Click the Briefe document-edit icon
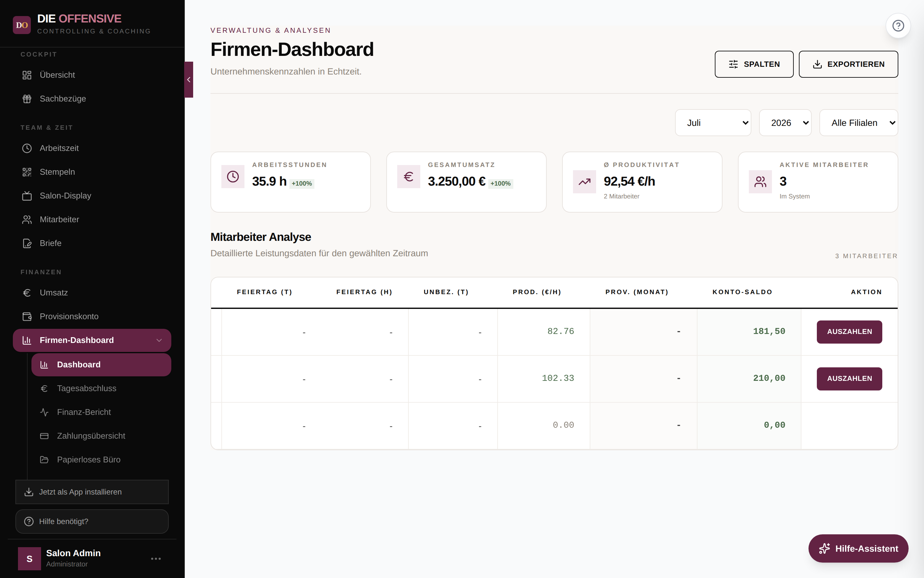 [x=27, y=243]
